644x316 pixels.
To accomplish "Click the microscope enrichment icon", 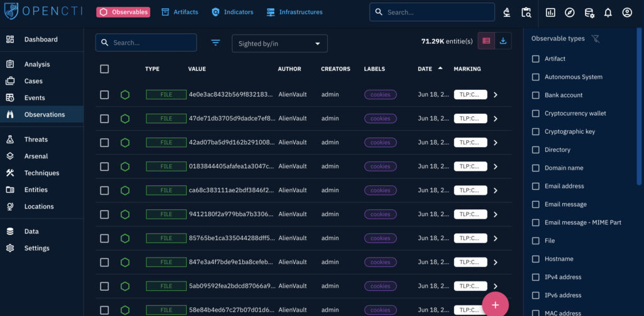I will pos(507,13).
